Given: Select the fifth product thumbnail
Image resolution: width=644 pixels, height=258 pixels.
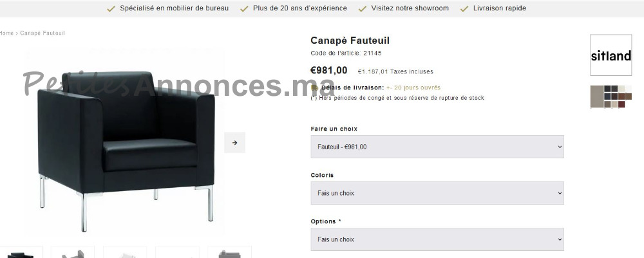Looking at the screenshot, I should (230, 252).
